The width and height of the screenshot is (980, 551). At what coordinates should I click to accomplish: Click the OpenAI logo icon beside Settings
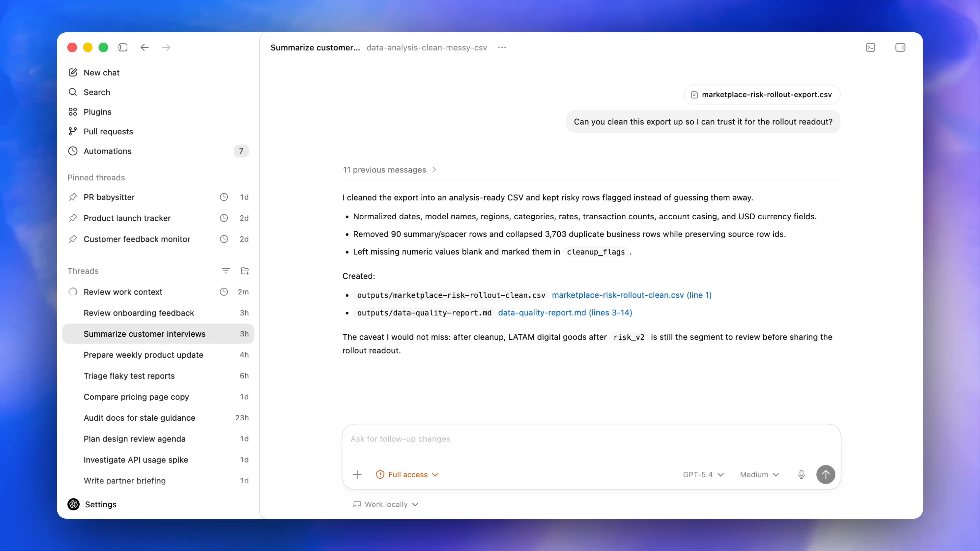[73, 504]
